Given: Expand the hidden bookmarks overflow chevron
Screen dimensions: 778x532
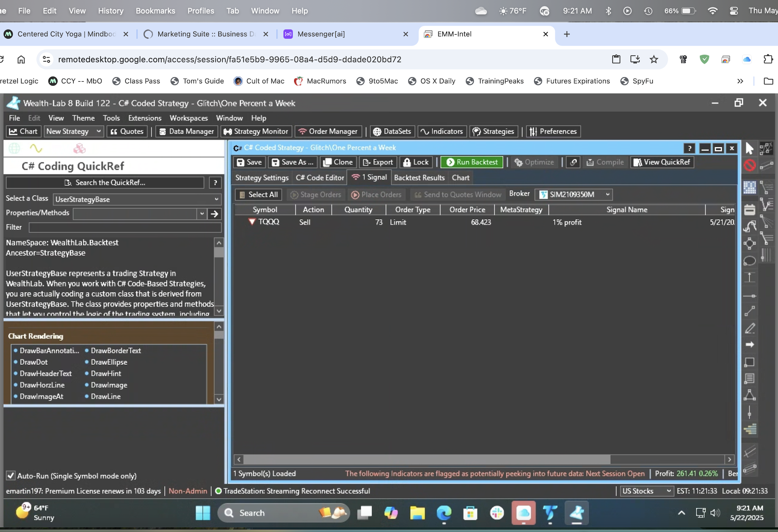Looking at the screenshot, I should point(740,81).
